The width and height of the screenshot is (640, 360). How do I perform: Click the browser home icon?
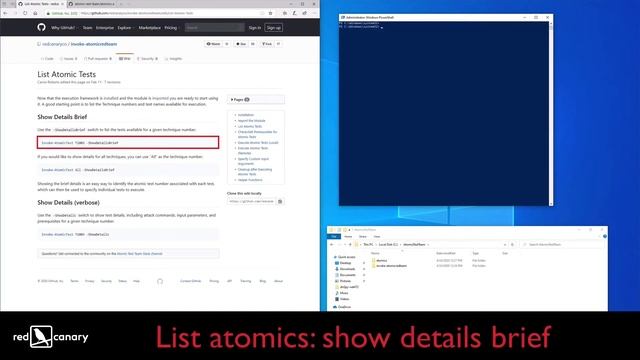pyautogui.click(x=35, y=13)
